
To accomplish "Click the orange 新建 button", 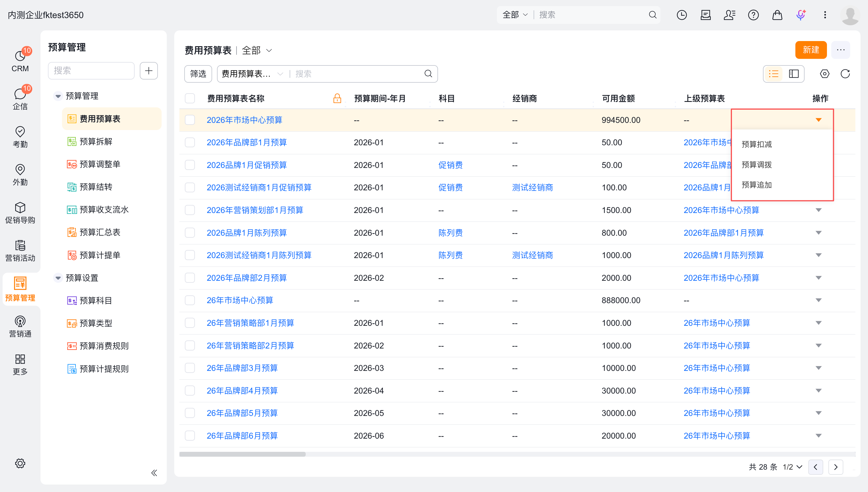I will (x=811, y=50).
